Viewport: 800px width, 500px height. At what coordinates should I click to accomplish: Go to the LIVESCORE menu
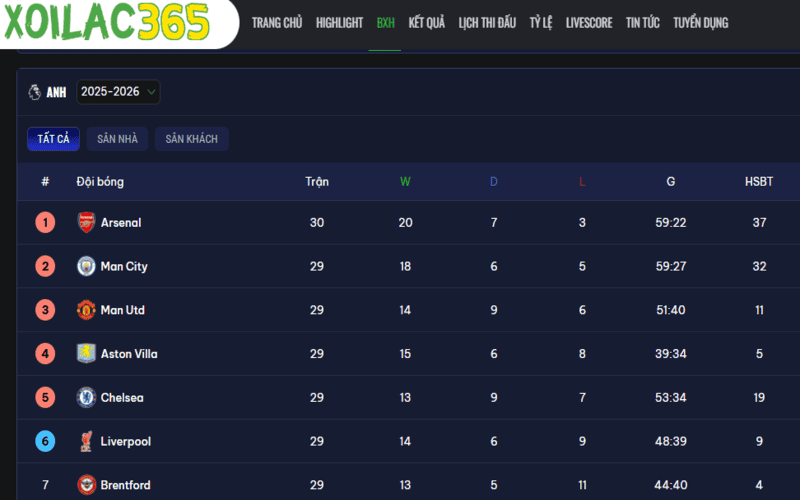[x=589, y=23]
